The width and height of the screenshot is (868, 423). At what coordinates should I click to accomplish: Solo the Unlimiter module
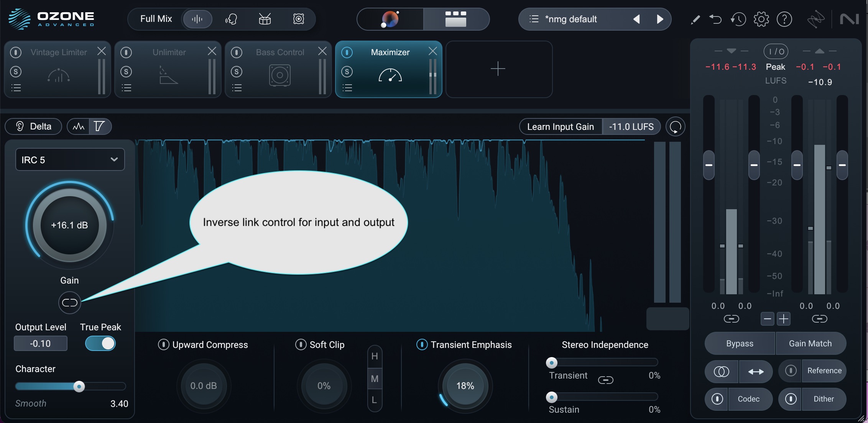pyautogui.click(x=126, y=72)
